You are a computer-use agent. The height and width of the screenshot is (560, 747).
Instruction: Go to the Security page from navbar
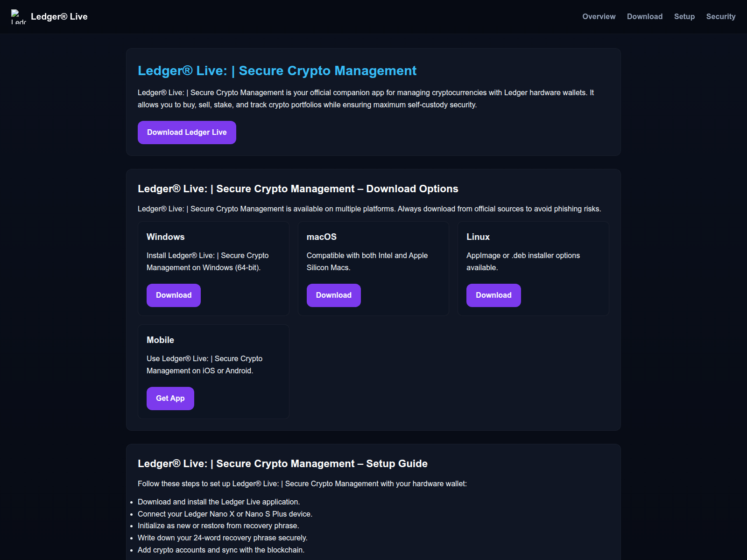[720, 16]
